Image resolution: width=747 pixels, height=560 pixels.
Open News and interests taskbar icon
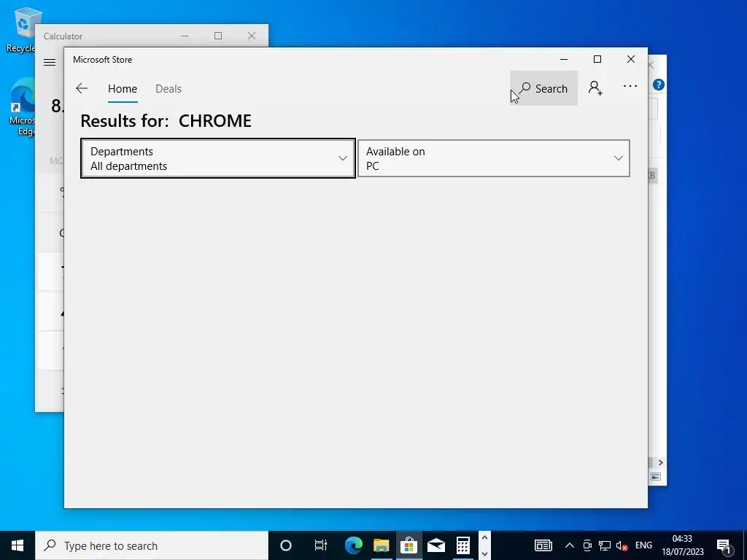pos(543,545)
